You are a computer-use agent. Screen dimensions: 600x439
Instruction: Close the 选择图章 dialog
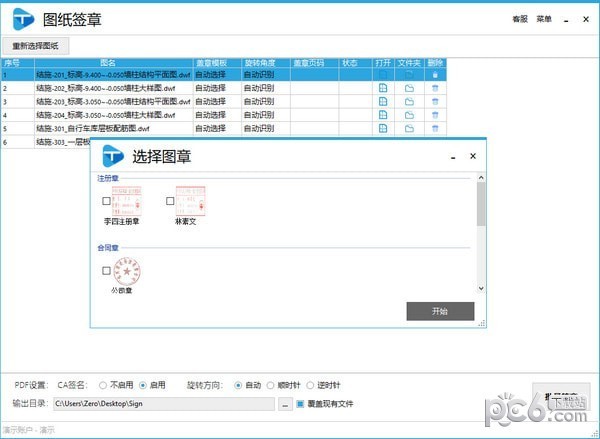coord(473,156)
